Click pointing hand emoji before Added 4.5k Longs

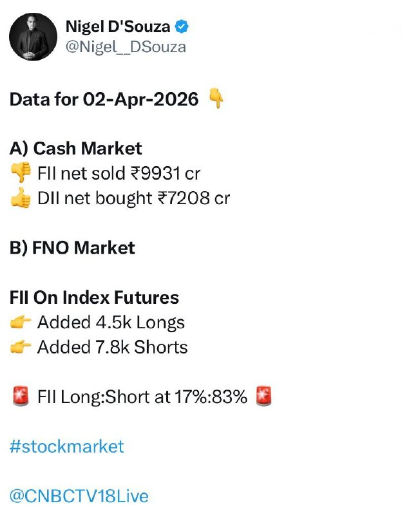click(x=21, y=323)
